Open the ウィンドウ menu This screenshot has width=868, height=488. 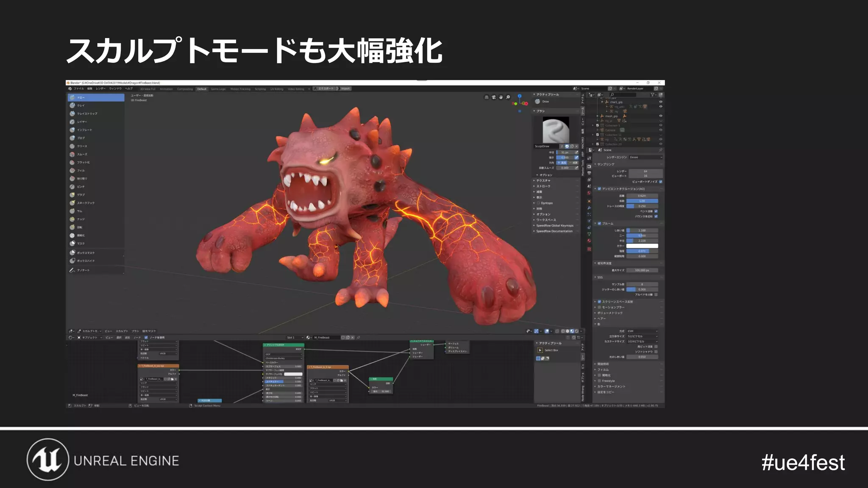115,89
